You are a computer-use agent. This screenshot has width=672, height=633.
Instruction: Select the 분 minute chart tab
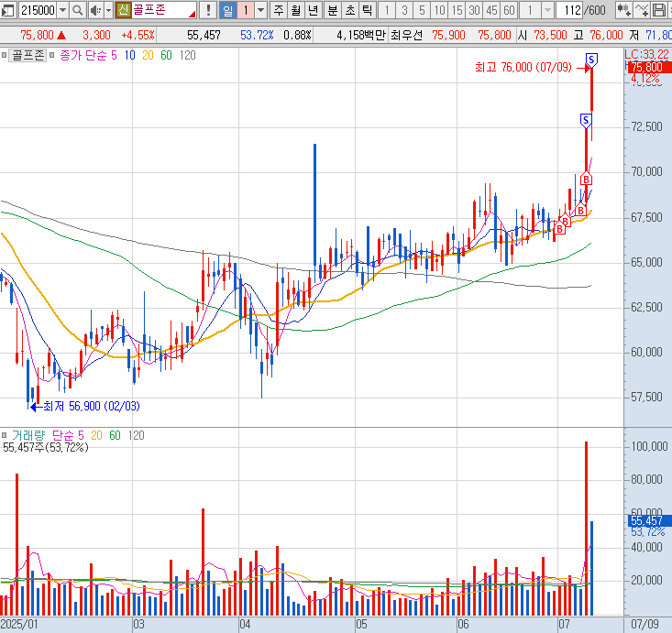(332, 10)
